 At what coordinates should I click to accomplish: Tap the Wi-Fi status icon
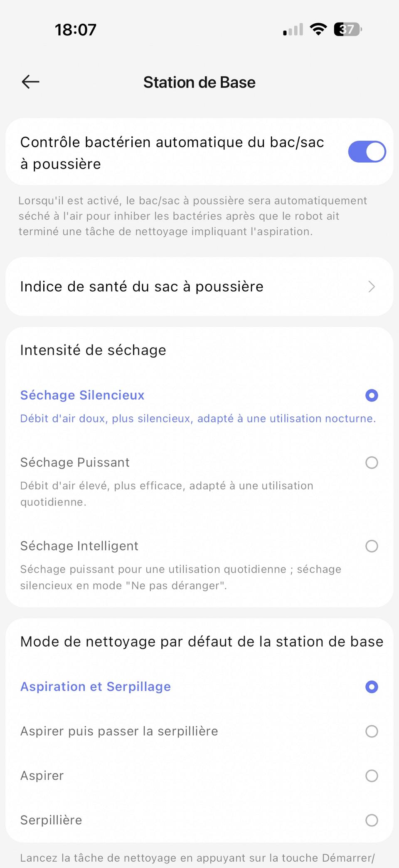(x=318, y=30)
